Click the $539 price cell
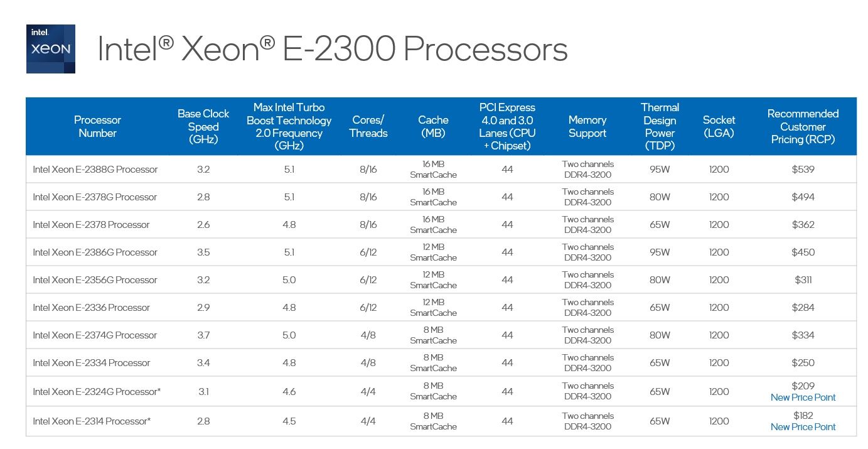Screen dimensions: 868x449 803,170
